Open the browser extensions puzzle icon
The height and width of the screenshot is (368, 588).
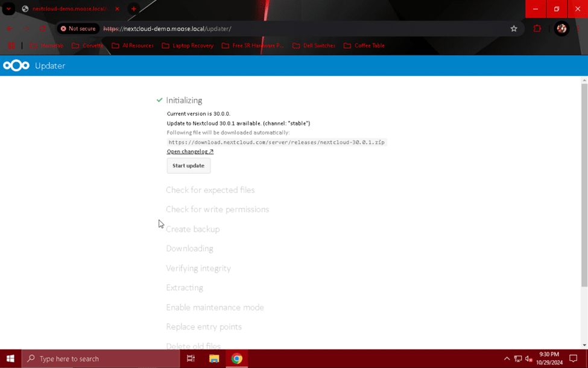tap(537, 28)
